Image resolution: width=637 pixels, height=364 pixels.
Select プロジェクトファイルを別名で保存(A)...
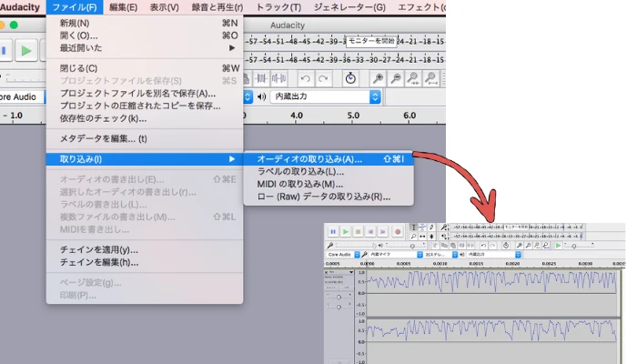click(x=145, y=94)
